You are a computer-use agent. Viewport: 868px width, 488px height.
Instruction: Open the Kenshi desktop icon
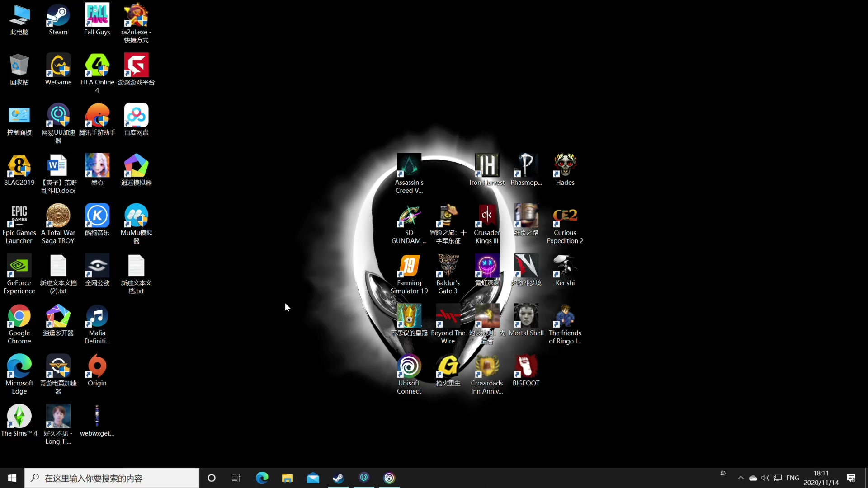[x=565, y=270]
